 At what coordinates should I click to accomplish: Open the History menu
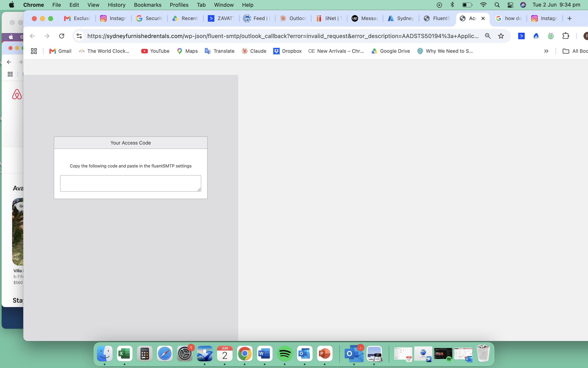point(116,5)
